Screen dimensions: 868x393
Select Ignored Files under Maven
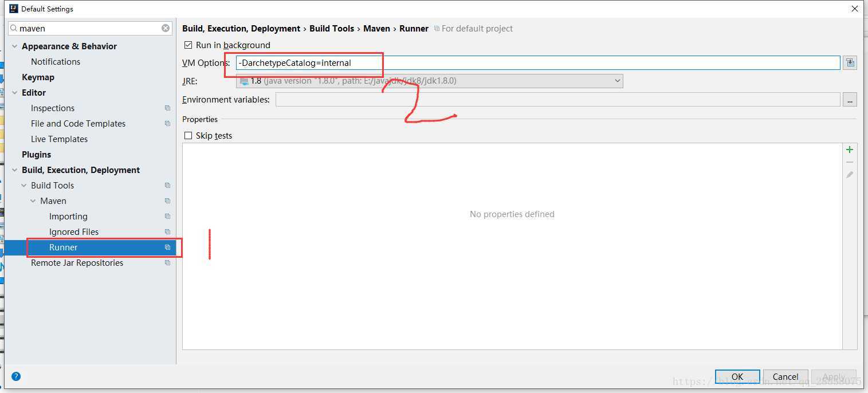(74, 232)
